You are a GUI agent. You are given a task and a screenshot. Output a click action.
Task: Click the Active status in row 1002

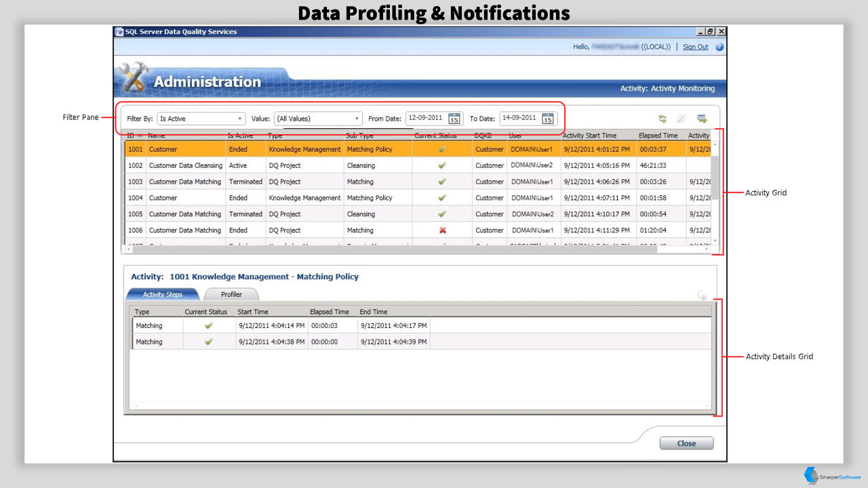click(238, 165)
